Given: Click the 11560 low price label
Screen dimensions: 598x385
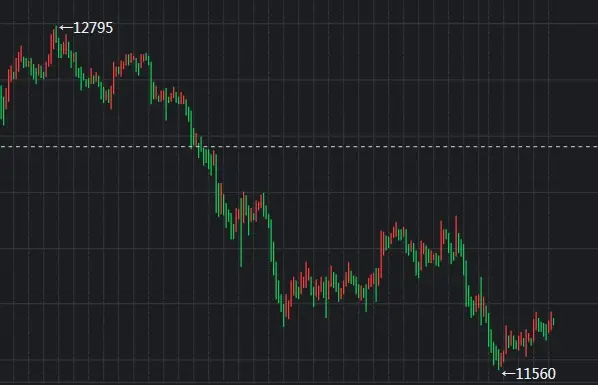Looking at the screenshot, I should [535, 374].
